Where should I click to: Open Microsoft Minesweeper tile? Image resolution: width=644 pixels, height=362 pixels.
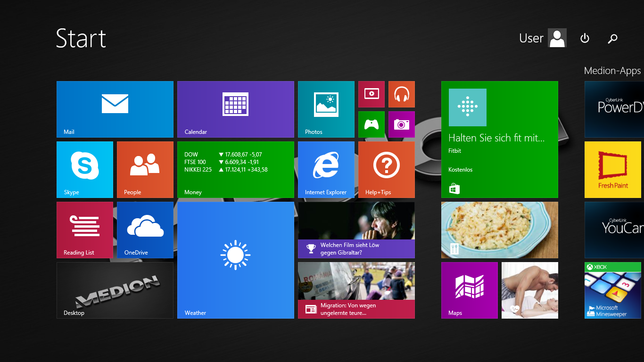[x=613, y=290]
